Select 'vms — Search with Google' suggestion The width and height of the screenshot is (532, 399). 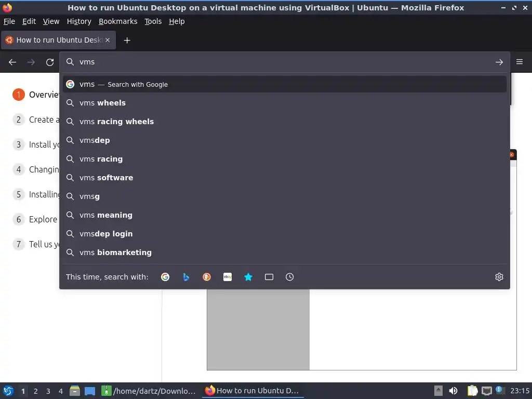tap(285, 84)
